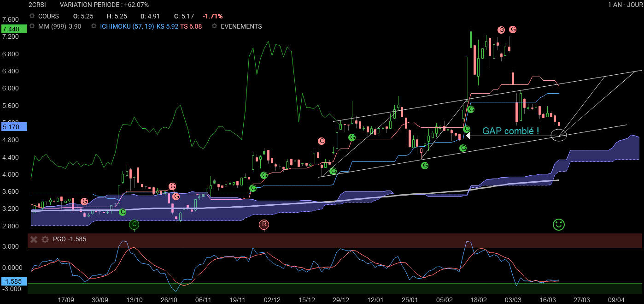This screenshot has height=304, width=644.
Task: Click the 3.000 PGO axis label
Action: click(x=10, y=246)
